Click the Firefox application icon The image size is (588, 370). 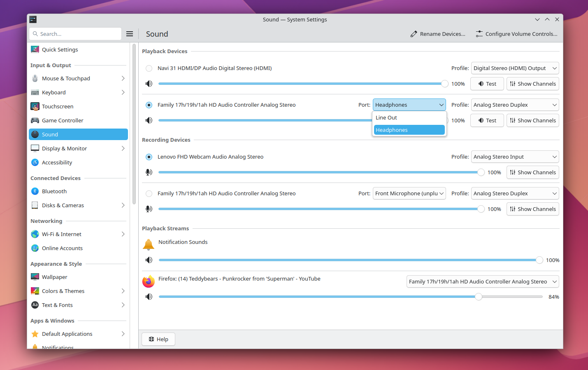coord(149,281)
